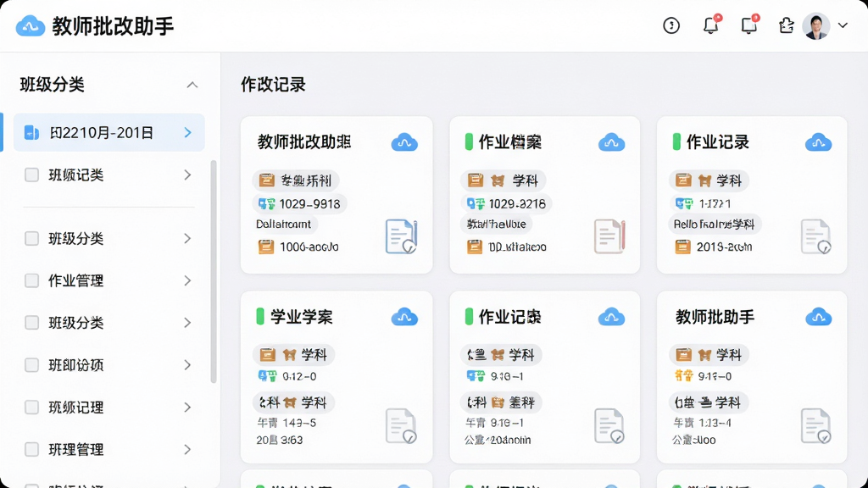The width and height of the screenshot is (868, 488).
Task: Click the orange calendar icon beside 1000 in 教师批改助 card
Action: click(x=266, y=247)
